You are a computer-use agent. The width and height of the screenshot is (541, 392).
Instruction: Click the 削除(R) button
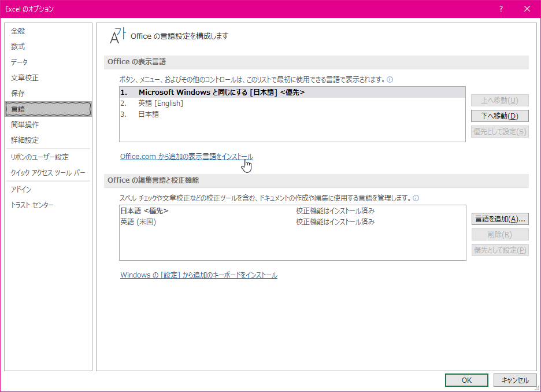click(x=500, y=235)
